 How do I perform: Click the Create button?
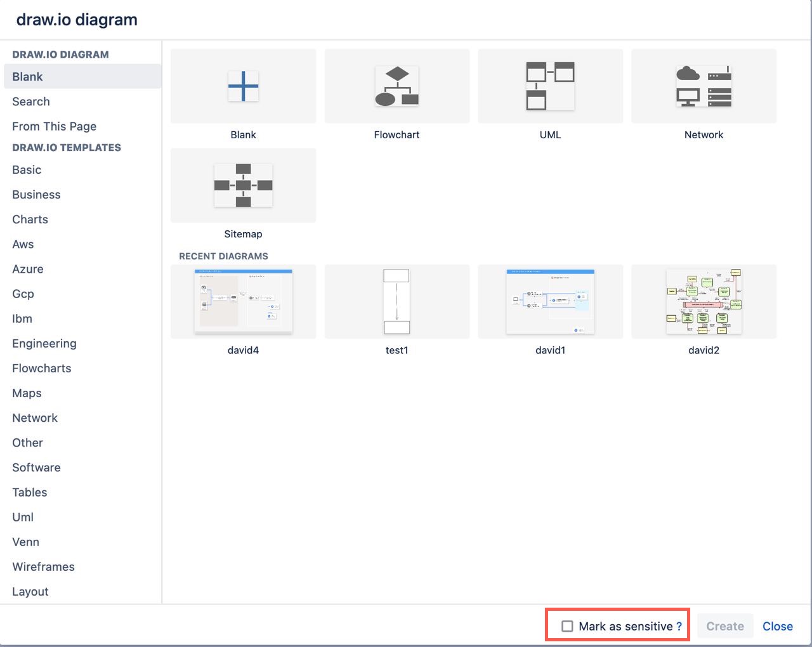pyautogui.click(x=724, y=626)
